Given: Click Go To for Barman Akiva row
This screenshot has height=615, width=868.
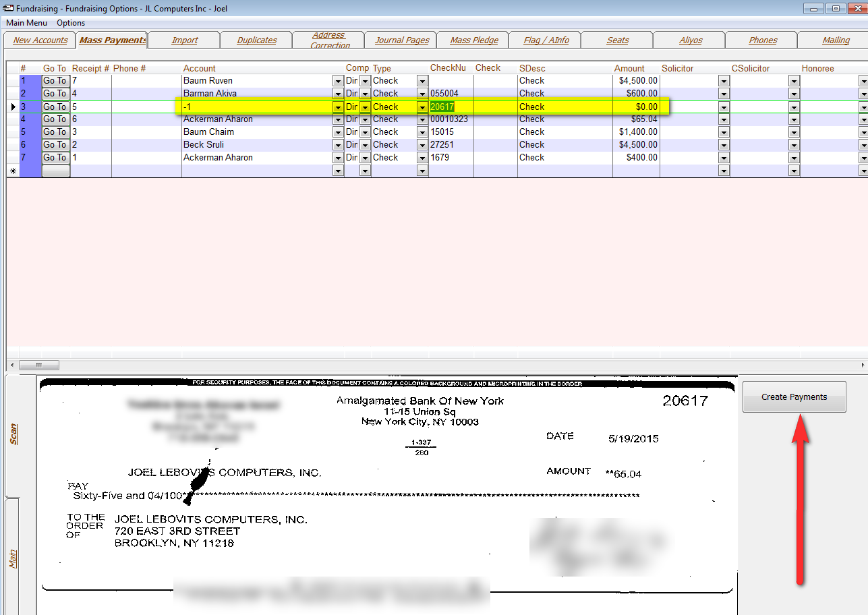Looking at the screenshot, I should pyautogui.click(x=55, y=94).
